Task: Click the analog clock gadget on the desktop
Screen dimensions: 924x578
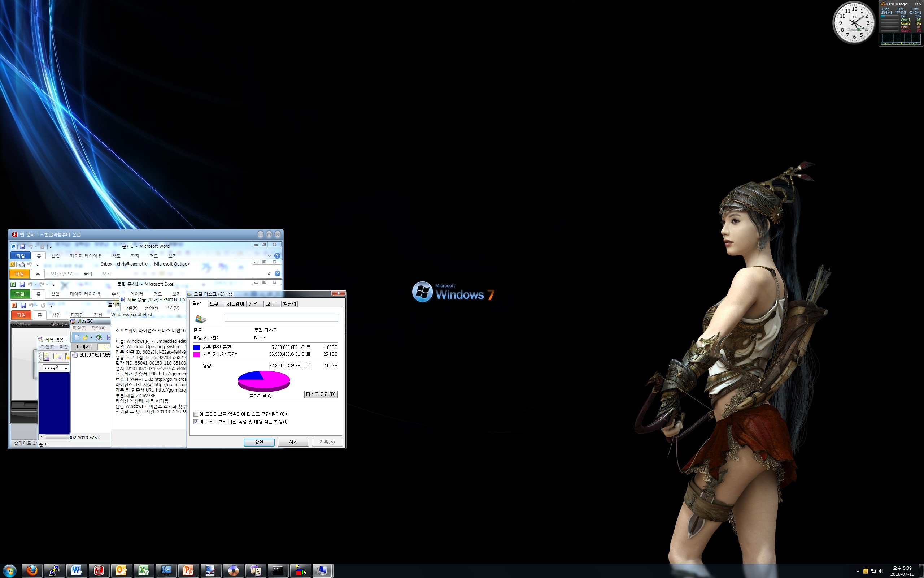Action: (x=854, y=23)
